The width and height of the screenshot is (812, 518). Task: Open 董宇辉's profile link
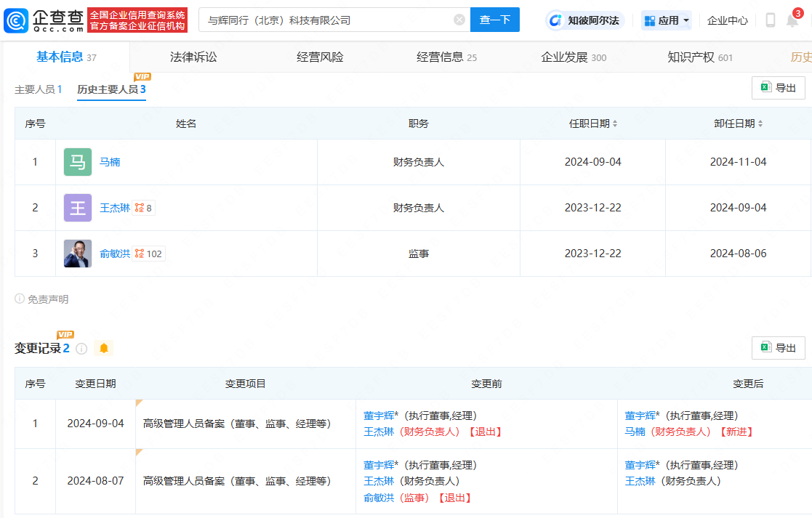(x=377, y=415)
